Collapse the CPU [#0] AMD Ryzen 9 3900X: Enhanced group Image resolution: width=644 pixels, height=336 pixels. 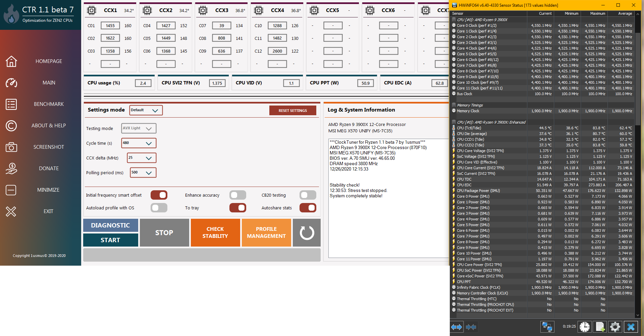(454, 122)
